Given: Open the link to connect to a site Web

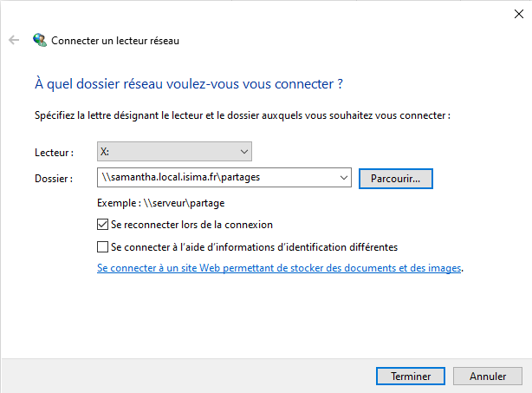Looking at the screenshot, I should pyautogui.click(x=279, y=269).
